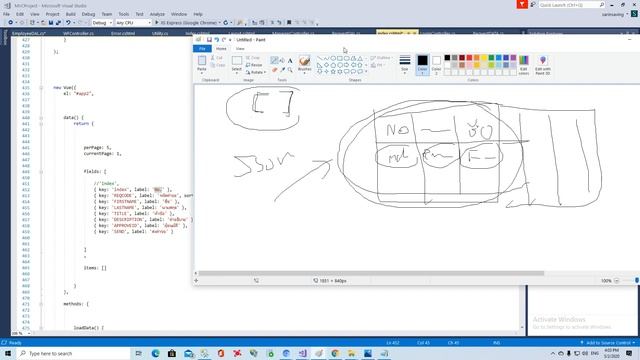Image resolution: width=640 pixels, height=360 pixels.
Task: Open the Shape Outline dropdown
Action: [380, 58]
